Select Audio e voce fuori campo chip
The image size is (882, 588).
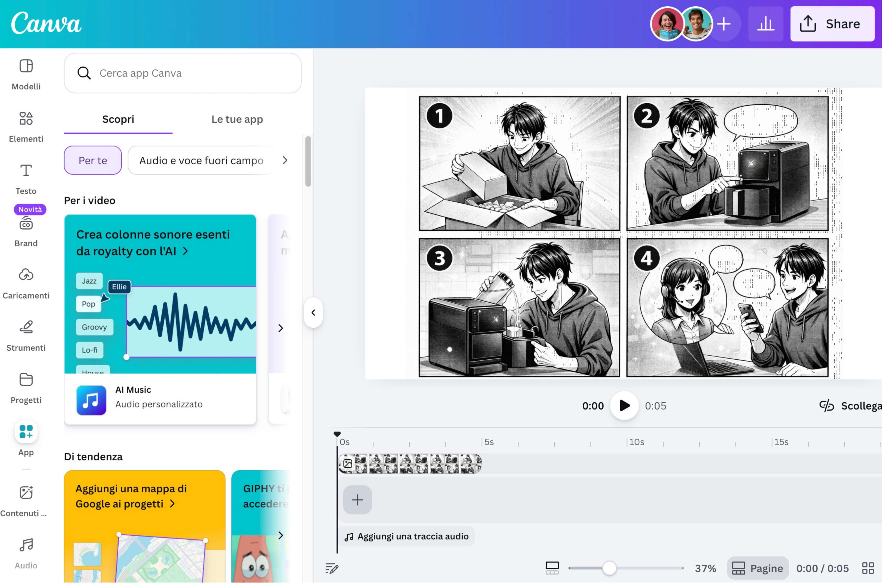point(201,160)
